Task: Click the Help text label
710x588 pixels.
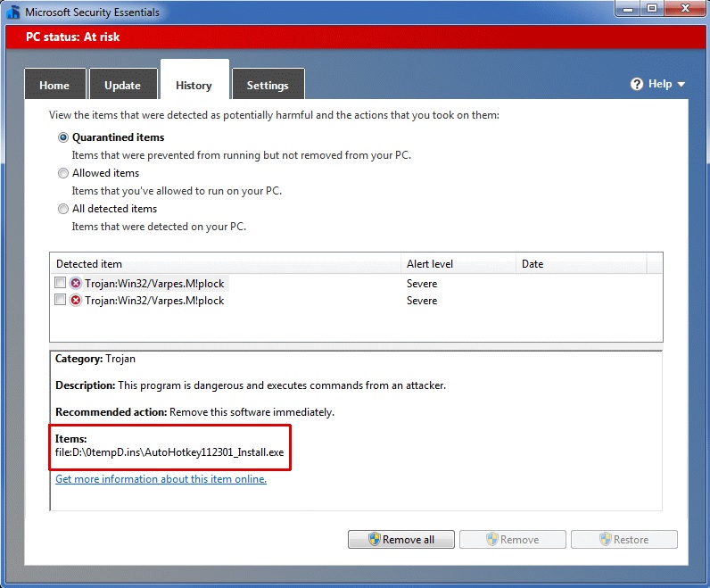Action: (660, 84)
